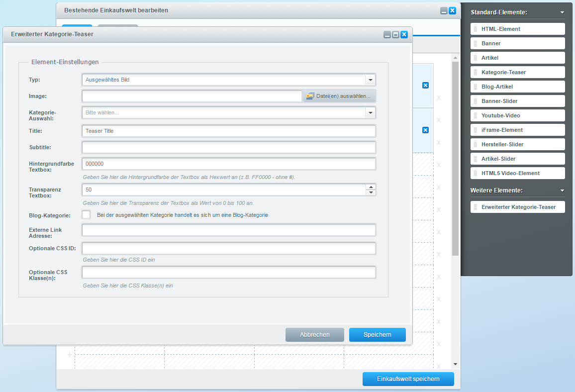Click the vertical scrollbar thumb in grid
Image resolution: width=575 pixels, height=392 pixels.
[455, 158]
